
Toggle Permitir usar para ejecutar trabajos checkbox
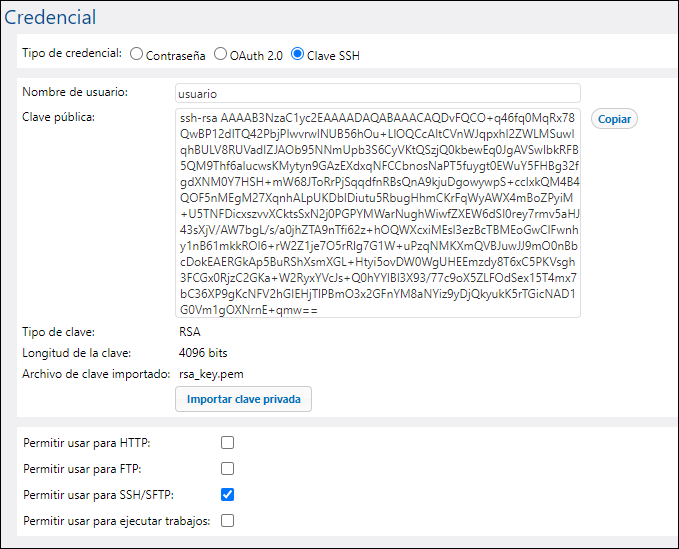point(228,520)
